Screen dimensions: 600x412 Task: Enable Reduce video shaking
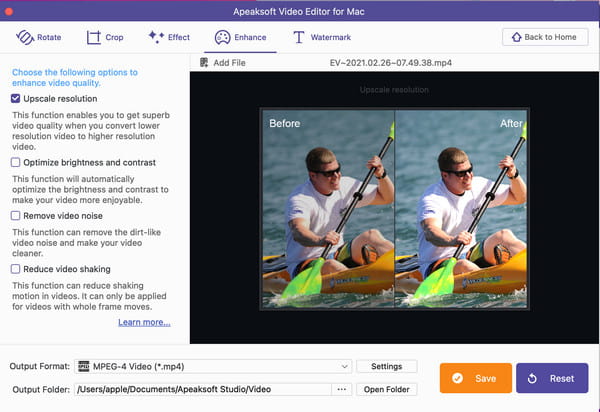click(15, 269)
